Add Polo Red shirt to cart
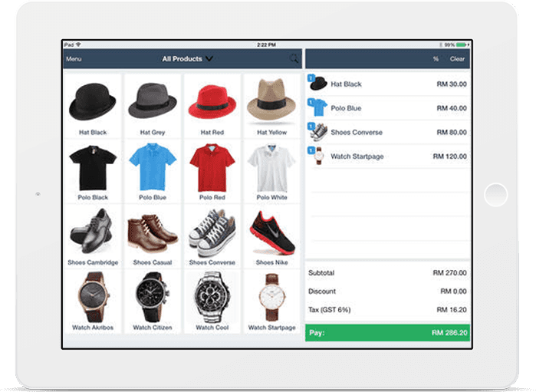536x392 pixels. (x=212, y=170)
